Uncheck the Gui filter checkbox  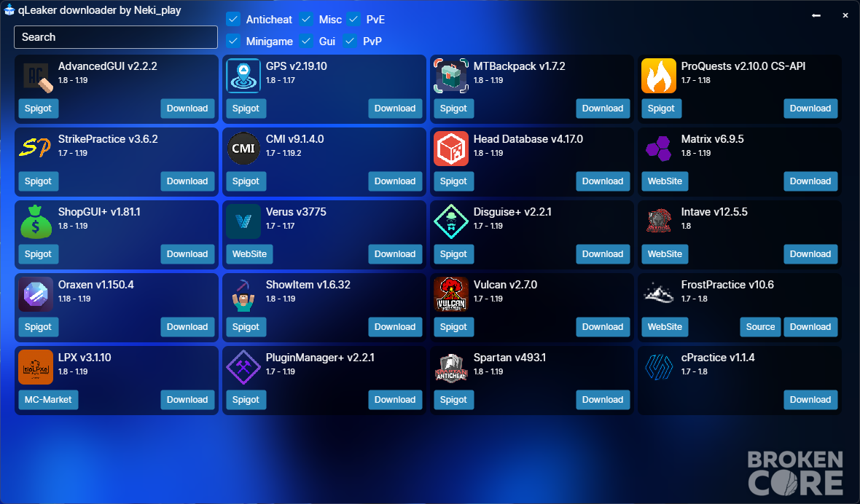tap(306, 41)
